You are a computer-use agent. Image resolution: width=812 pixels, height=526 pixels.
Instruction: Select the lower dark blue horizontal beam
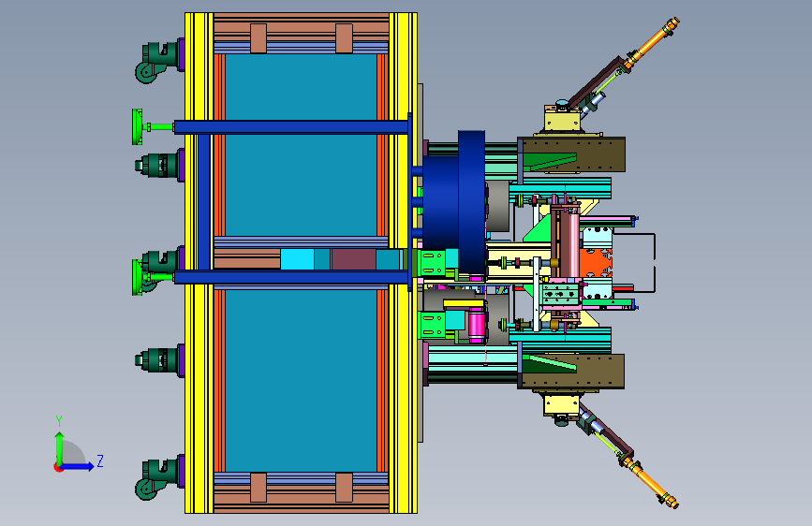pyautogui.click(x=291, y=277)
